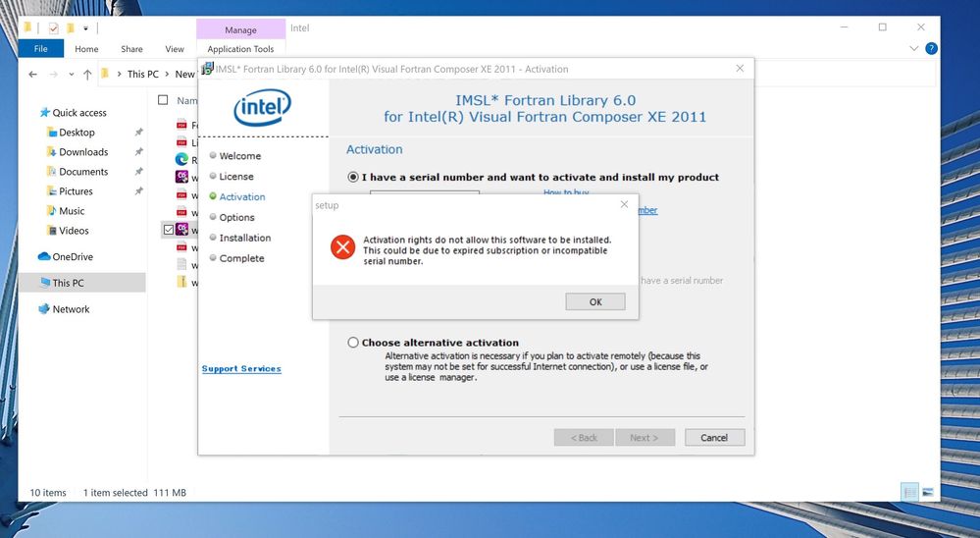Click the Properties icon in the Quick Access Toolbar
This screenshot has height=538, width=980.
[54, 28]
